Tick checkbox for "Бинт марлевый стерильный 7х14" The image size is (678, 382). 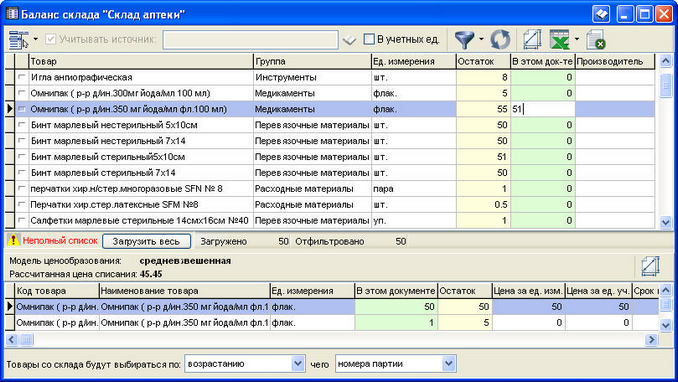22,173
